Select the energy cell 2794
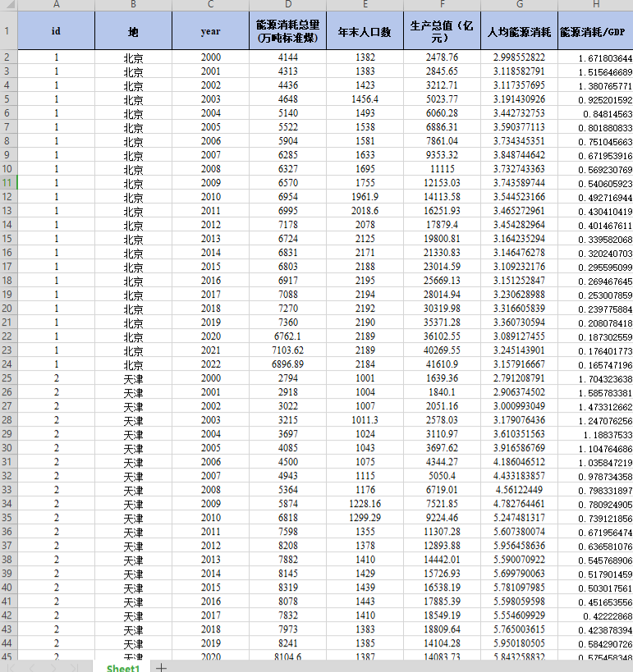This screenshot has height=672, width=633. click(x=288, y=378)
